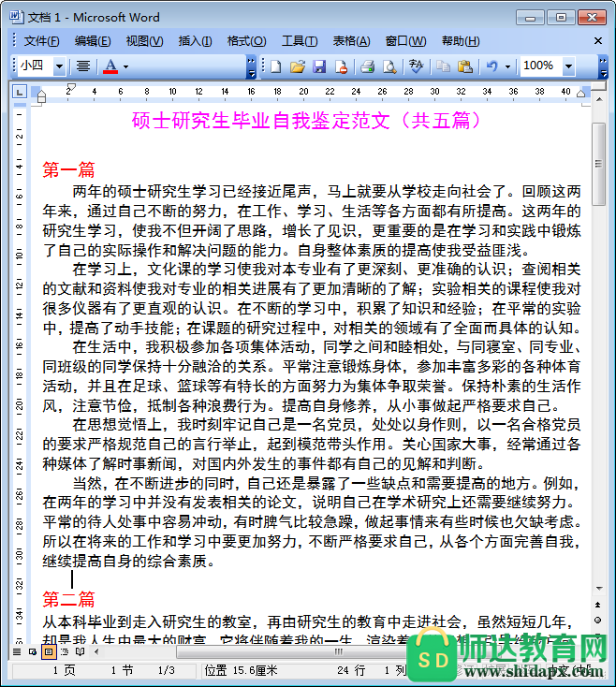616x687 pixels.
Task: Undo the last action
Action: (x=492, y=66)
